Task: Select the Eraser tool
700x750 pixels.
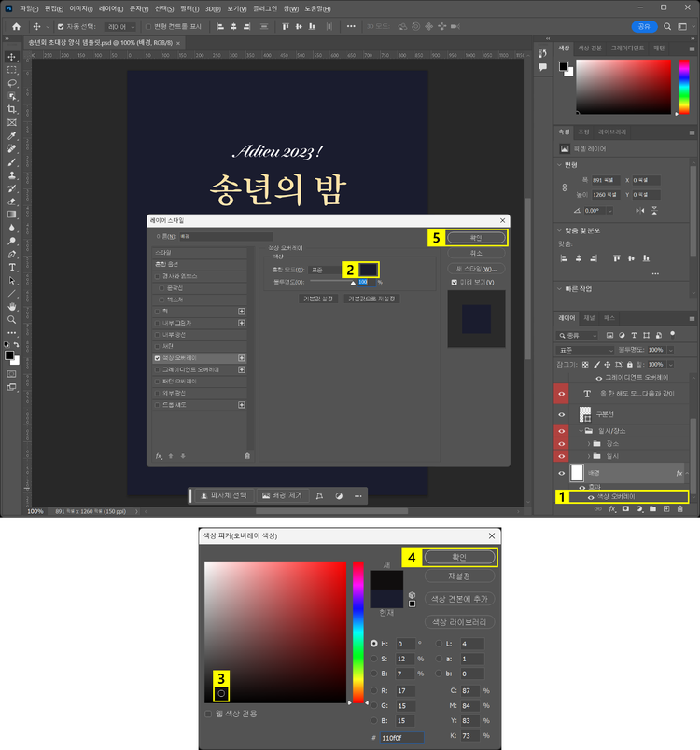Action: pos(11,201)
